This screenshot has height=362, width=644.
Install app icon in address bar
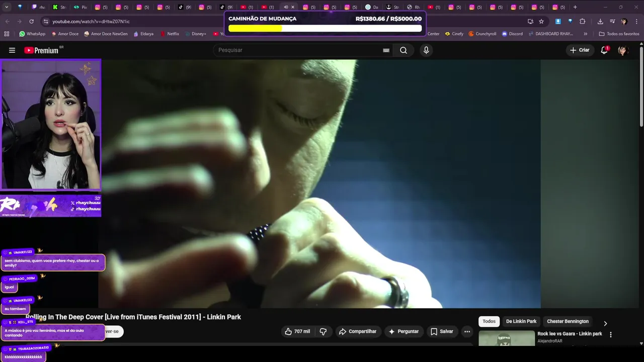point(530,22)
